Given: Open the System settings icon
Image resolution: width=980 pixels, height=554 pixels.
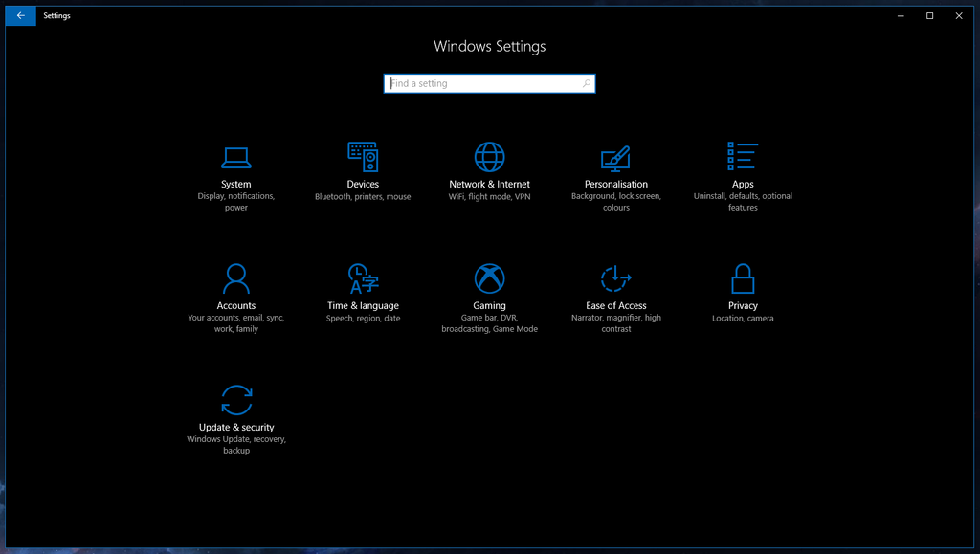Looking at the screenshot, I should coord(235,157).
